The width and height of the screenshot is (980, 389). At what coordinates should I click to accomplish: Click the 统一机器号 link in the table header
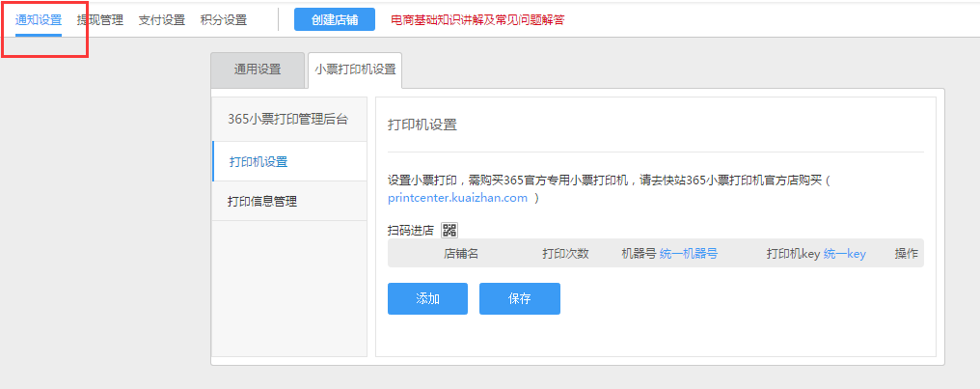pos(689,253)
